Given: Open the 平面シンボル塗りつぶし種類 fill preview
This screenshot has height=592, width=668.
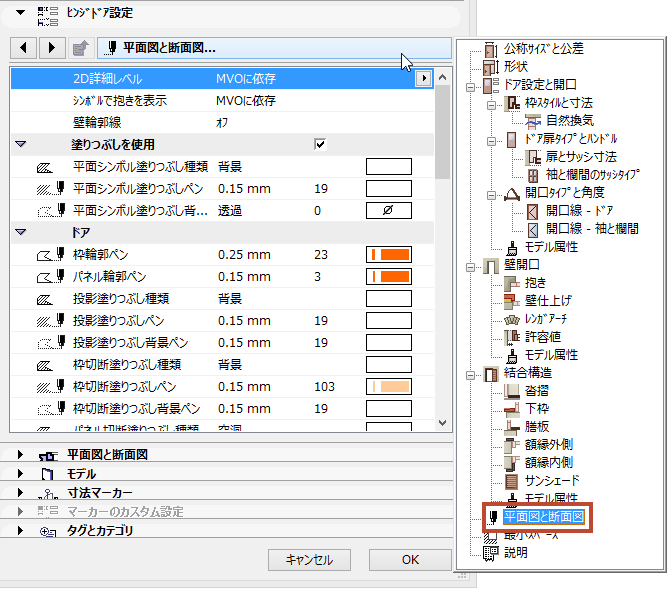Looking at the screenshot, I should click(x=389, y=167).
